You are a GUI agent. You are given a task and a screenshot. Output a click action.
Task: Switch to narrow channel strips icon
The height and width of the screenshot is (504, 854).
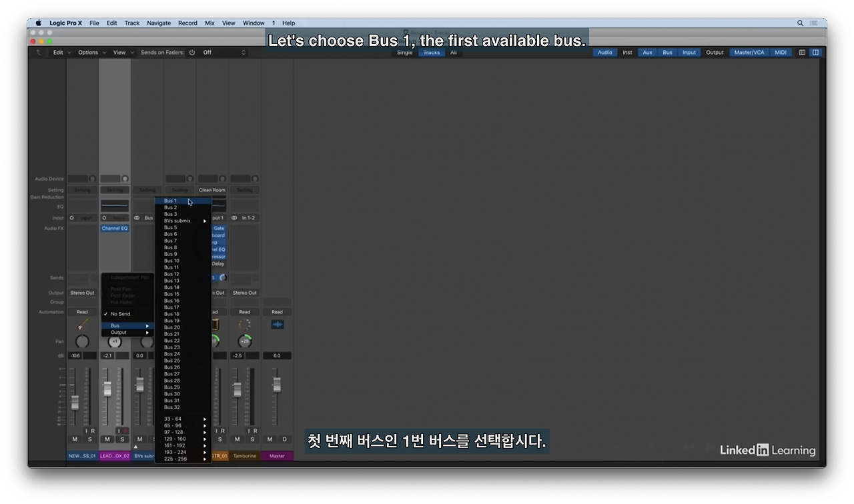802,52
